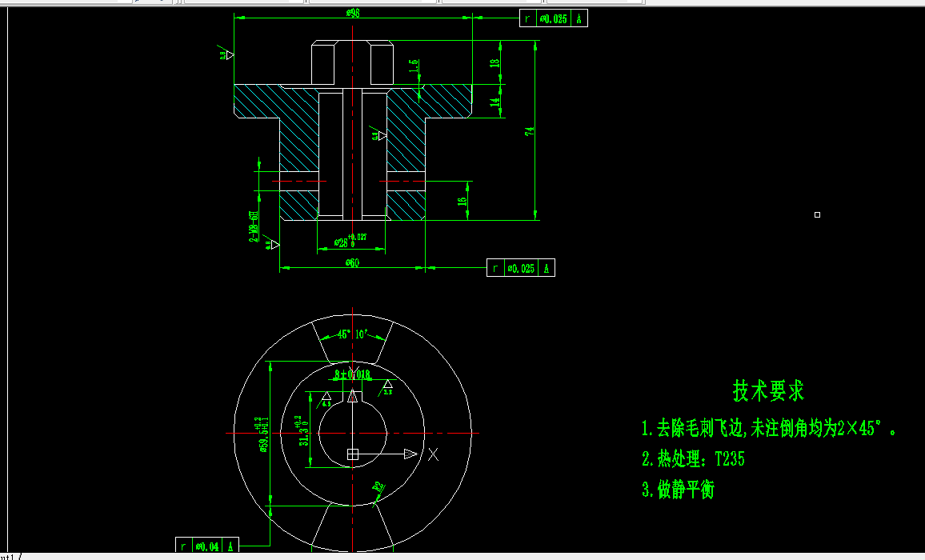
Task: Select the R2 radius label
Action: pyautogui.click(x=378, y=486)
